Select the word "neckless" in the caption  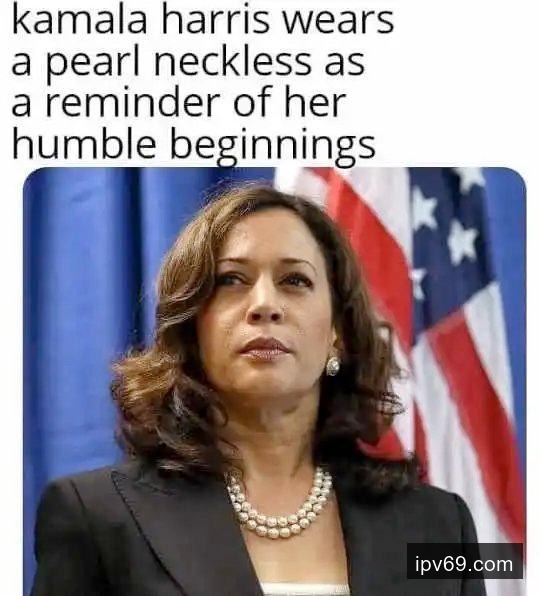click(233, 62)
